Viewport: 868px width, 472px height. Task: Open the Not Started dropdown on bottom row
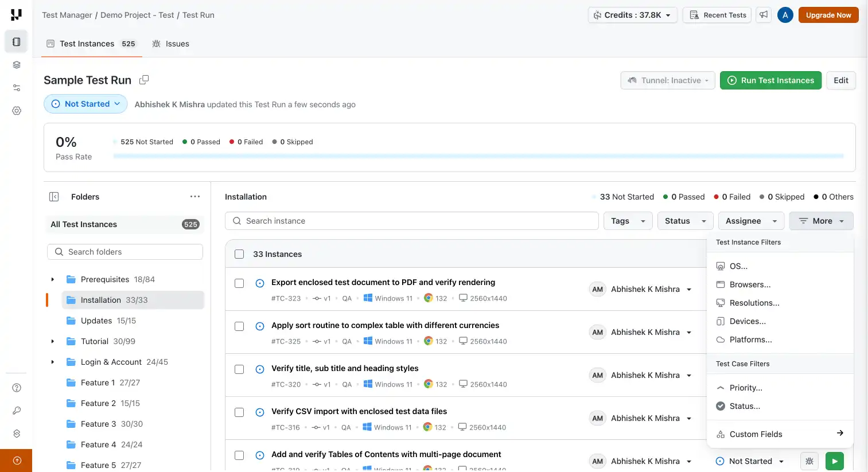coord(750,461)
